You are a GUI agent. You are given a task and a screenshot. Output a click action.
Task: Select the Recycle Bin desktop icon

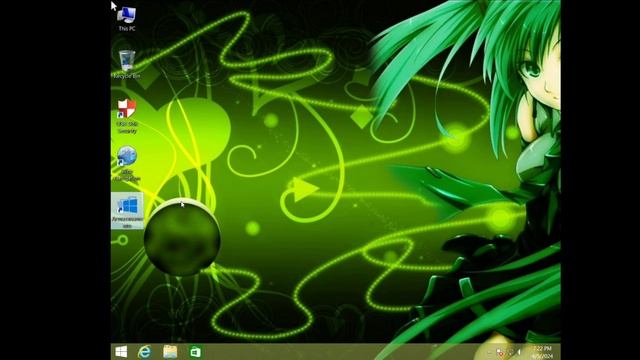tap(127, 64)
